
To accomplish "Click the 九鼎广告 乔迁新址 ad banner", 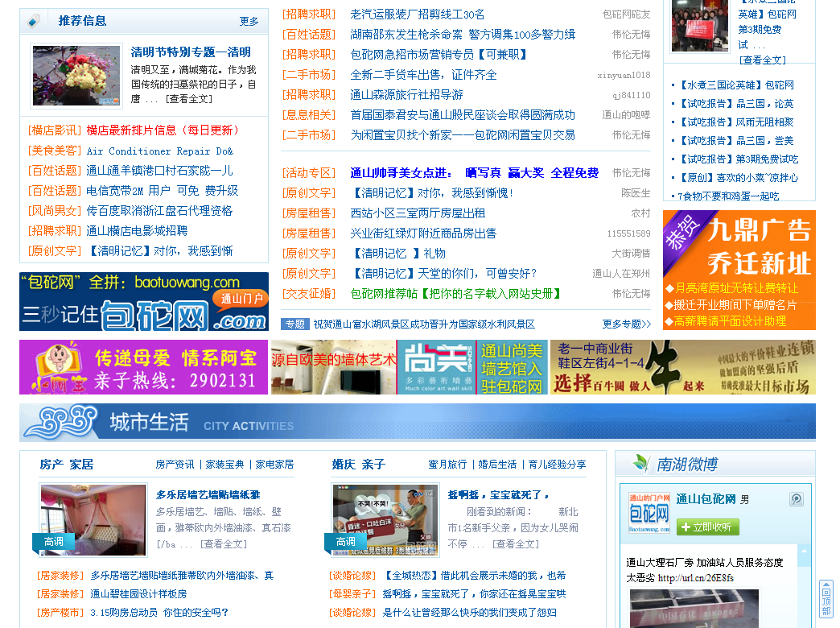I will [739, 270].
